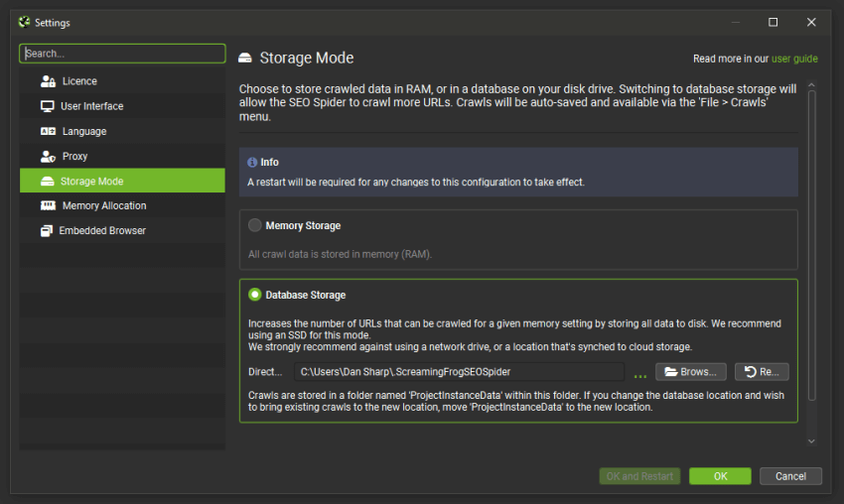The image size is (844, 504).
Task: Click the database directory path field
Action: (459, 372)
